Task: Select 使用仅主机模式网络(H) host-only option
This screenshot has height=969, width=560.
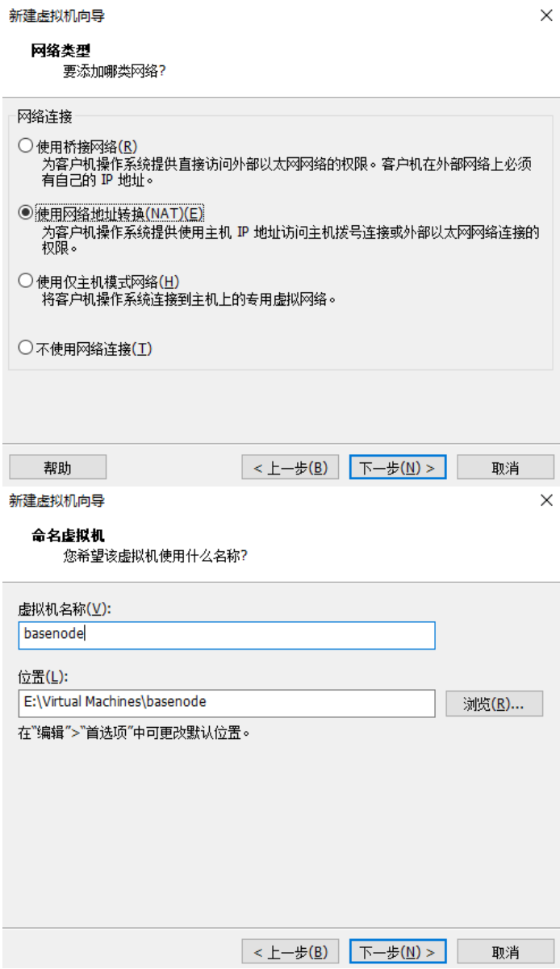Action: 25,282
